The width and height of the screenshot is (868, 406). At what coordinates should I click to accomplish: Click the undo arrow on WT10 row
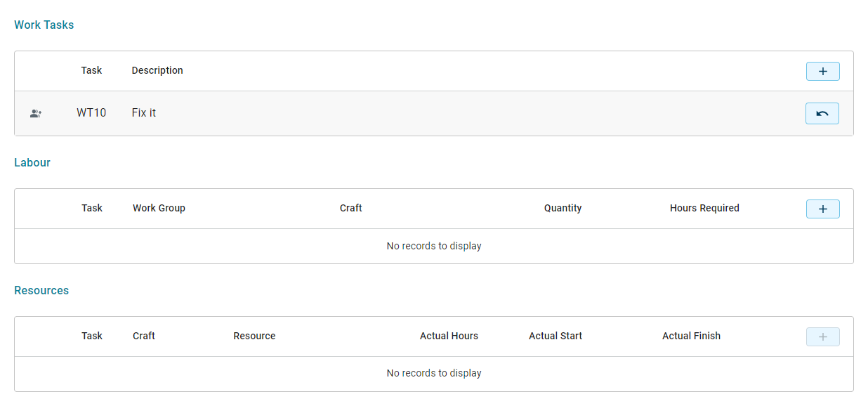click(822, 113)
